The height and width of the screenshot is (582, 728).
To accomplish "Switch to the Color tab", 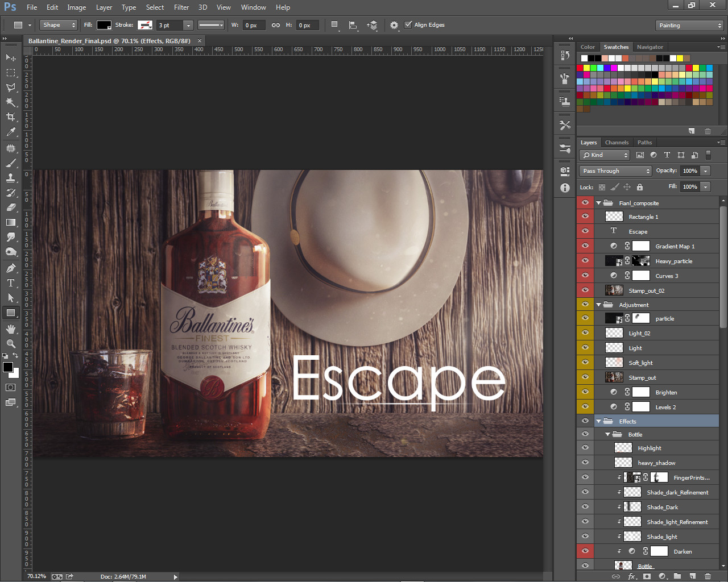I will [x=588, y=47].
